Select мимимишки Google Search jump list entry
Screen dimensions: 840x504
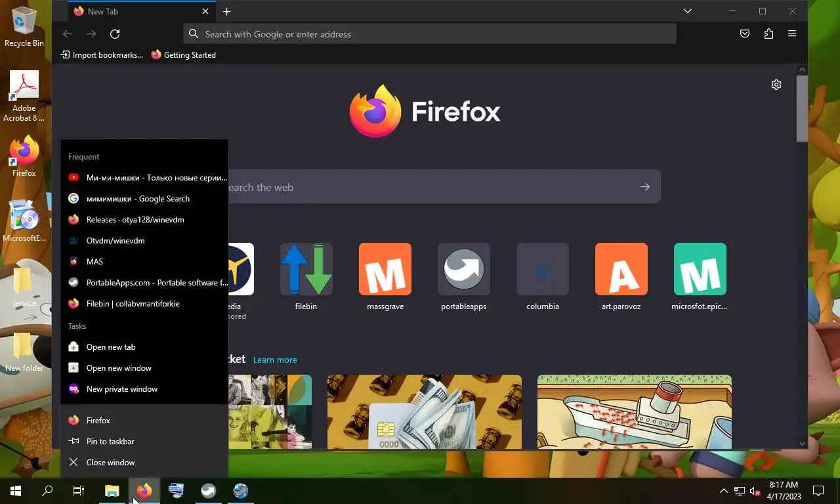(x=144, y=198)
